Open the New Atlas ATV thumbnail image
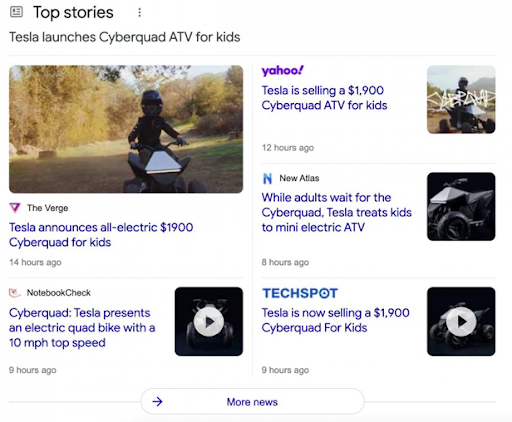This screenshot has width=512, height=422. 461,206
